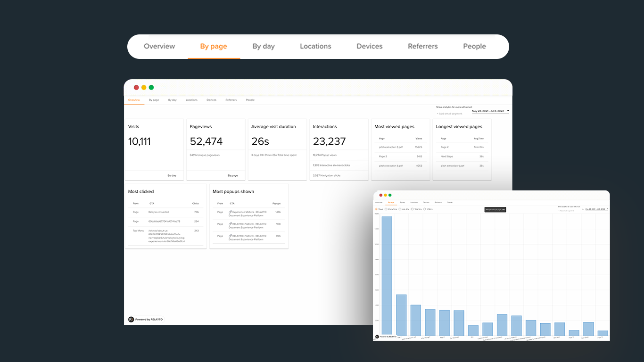Viewport: 644px width, 362px height.
Task: Select the Total time radio button
Action: pos(412,209)
